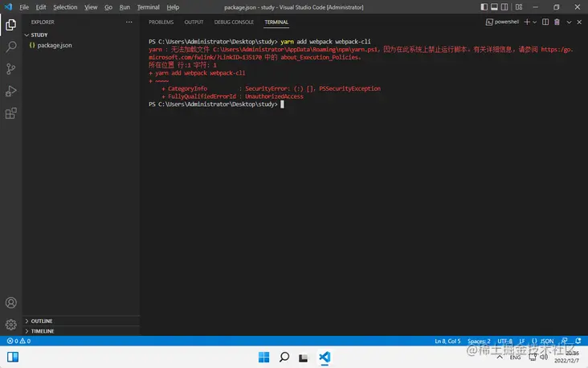
Task: Toggle primary side bar layout icon
Action: coord(484,6)
